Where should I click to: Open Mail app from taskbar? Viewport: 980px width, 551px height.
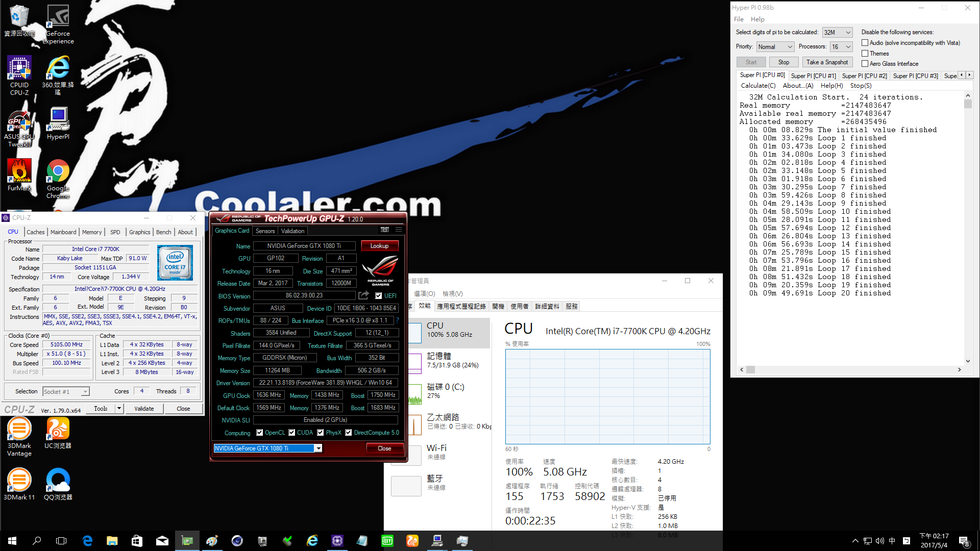[162, 541]
